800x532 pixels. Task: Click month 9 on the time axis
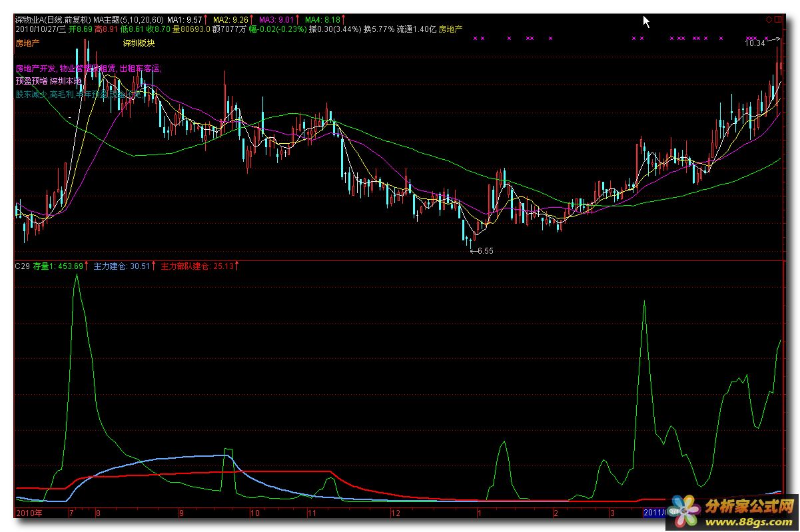click(x=181, y=513)
